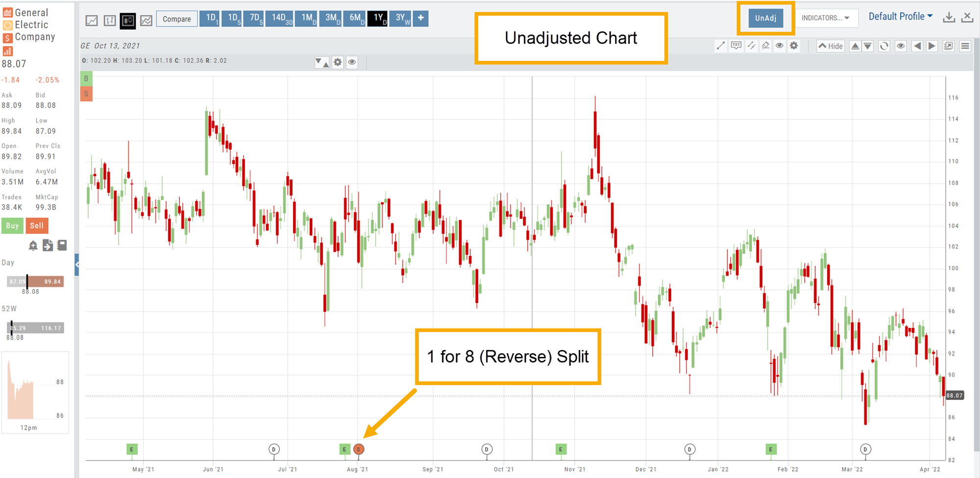980x478 pixels.
Task: Click the red split marker on timeline
Action: point(359,449)
